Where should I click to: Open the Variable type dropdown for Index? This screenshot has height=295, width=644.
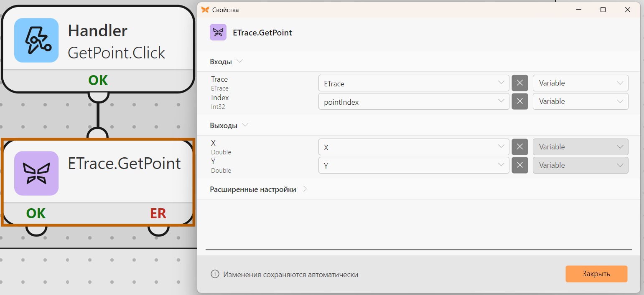[580, 101]
